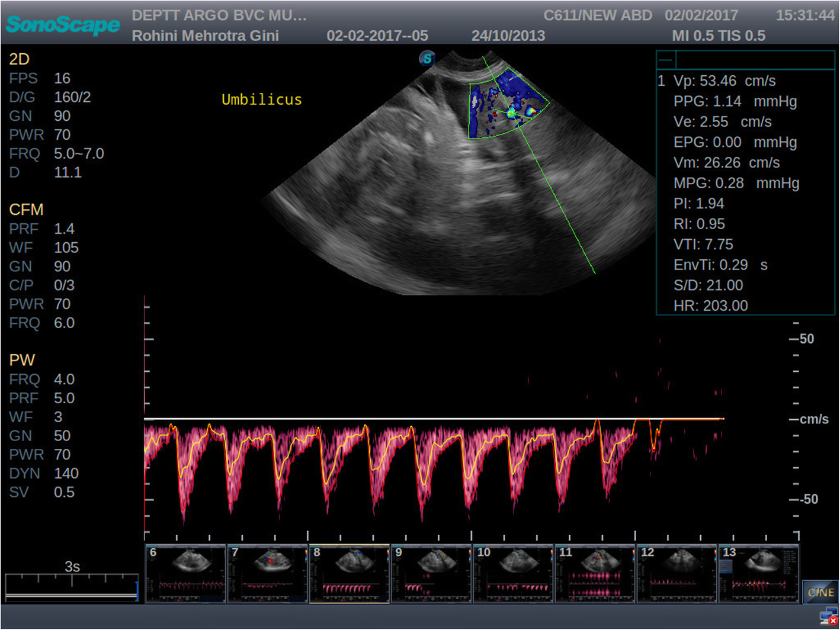Click the cm/s velocity scale label

point(815,419)
